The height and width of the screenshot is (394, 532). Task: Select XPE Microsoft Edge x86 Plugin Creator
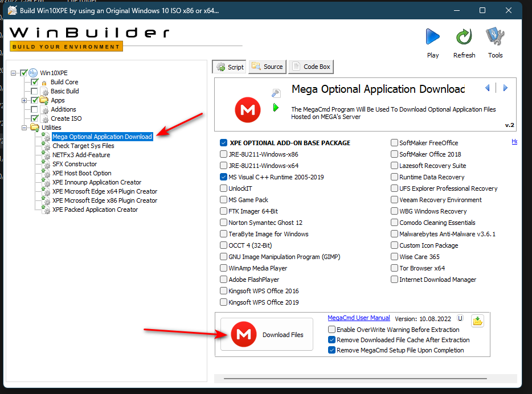[105, 201]
